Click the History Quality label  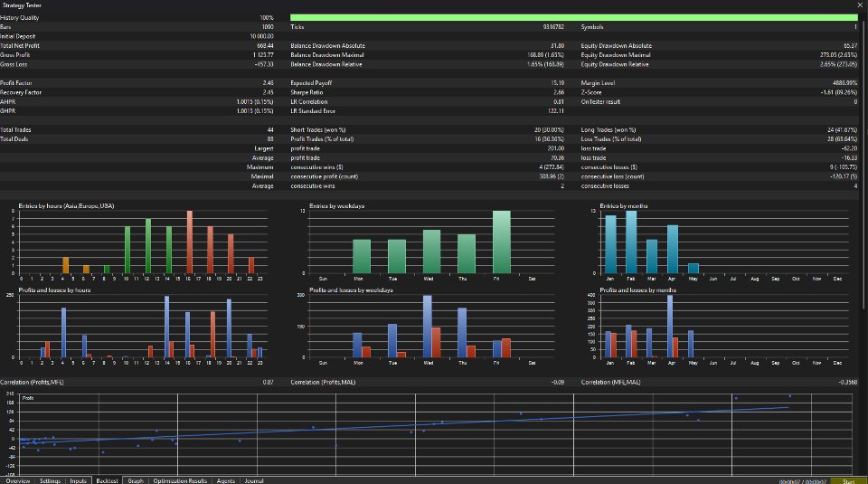[19, 18]
